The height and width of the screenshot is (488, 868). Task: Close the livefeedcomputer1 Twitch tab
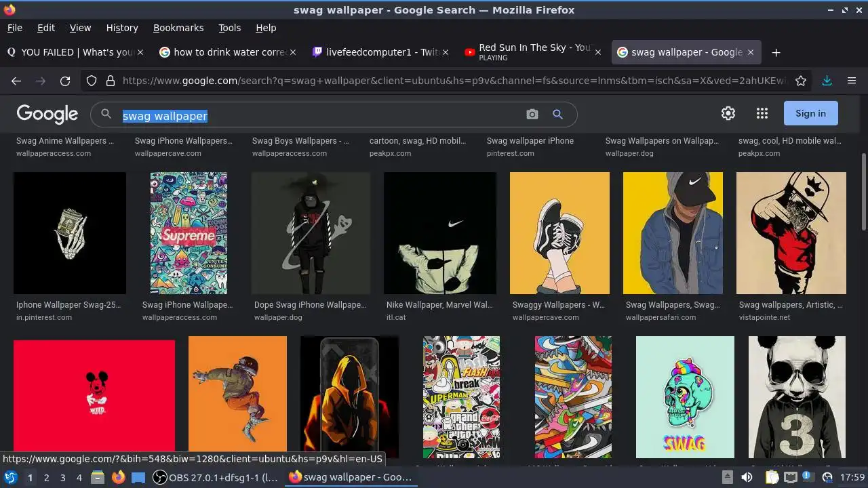(x=446, y=52)
